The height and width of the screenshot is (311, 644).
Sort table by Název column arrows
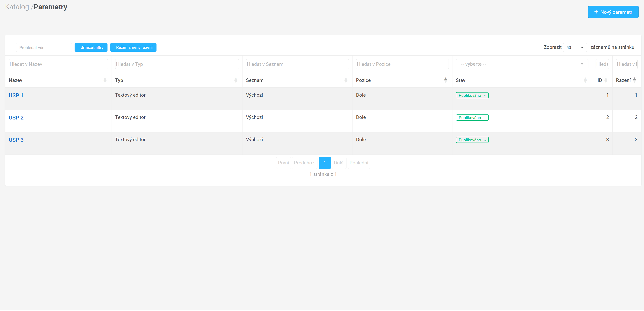pyautogui.click(x=105, y=80)
